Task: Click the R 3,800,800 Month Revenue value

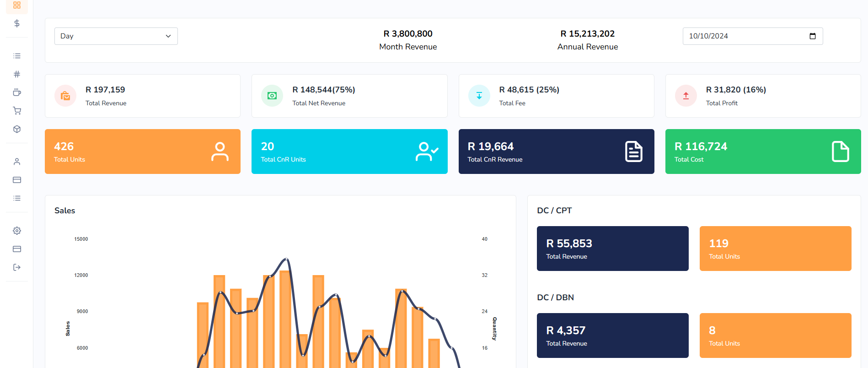Action: [408, 34]
